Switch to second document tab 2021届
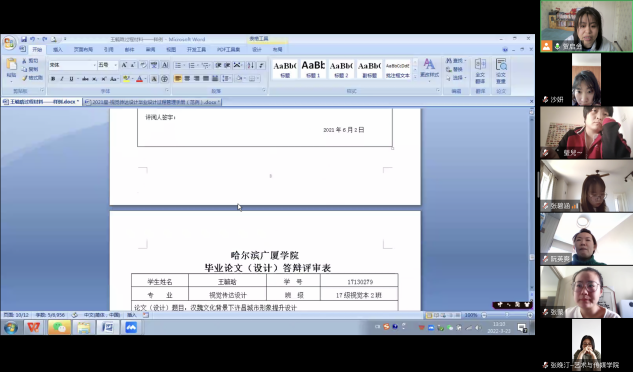 coord(153,102)
